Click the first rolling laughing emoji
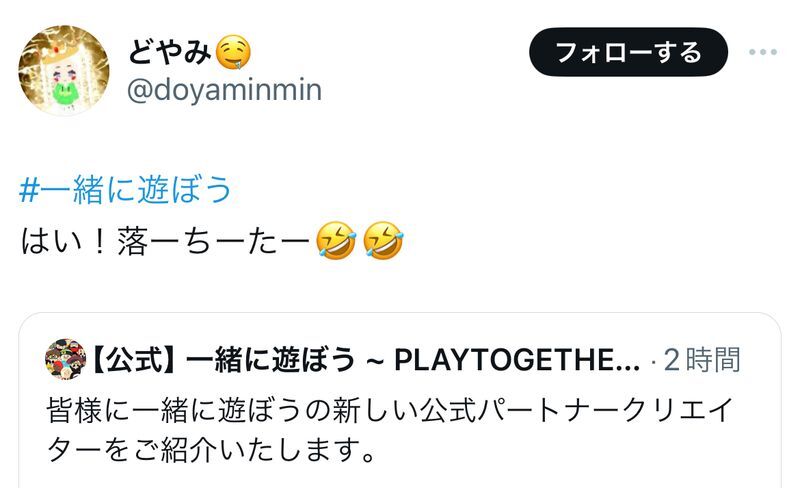This screenshot has height=488, width=800. click(336, 240)
